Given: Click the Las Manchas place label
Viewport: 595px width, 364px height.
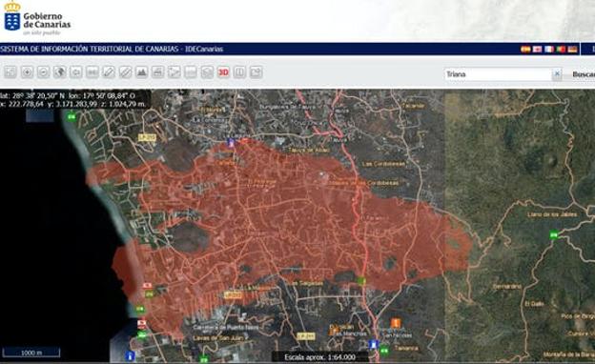Looking at the screenshot, I should 351,334.
